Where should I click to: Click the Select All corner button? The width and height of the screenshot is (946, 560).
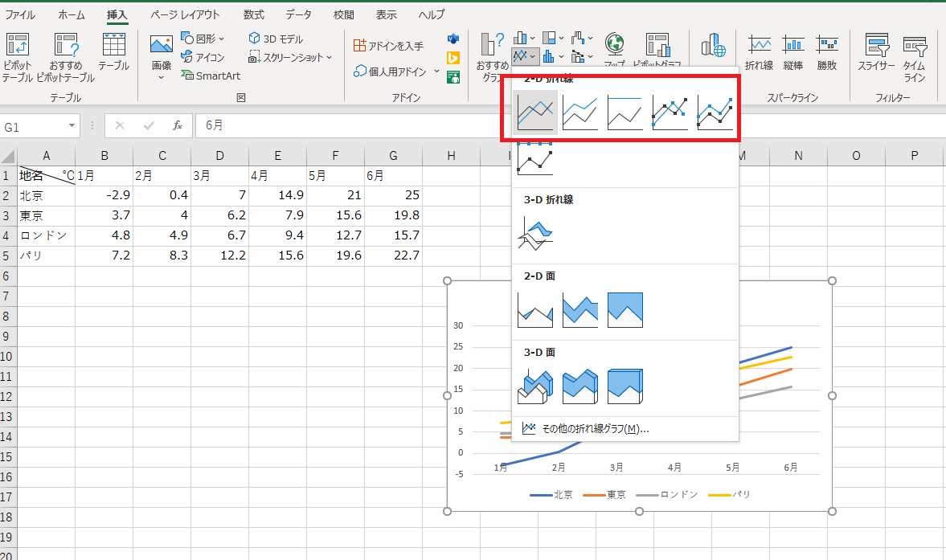point(8,156)
